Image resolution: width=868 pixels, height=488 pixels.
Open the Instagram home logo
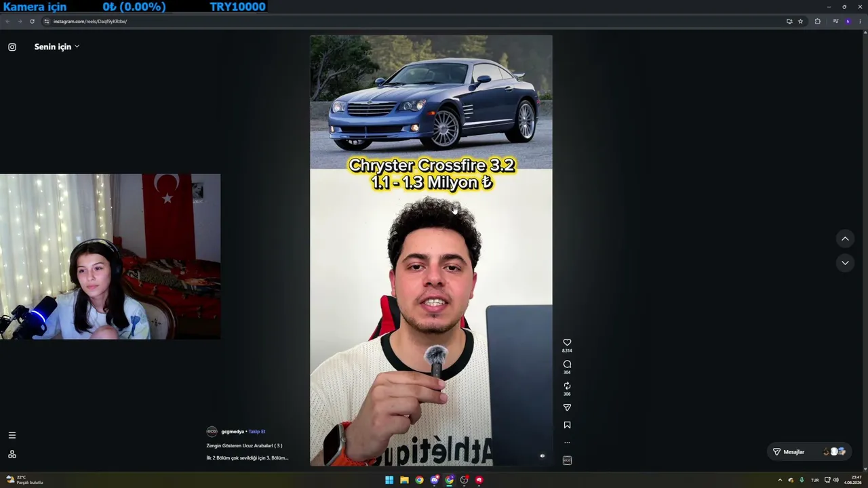(12, 47)
